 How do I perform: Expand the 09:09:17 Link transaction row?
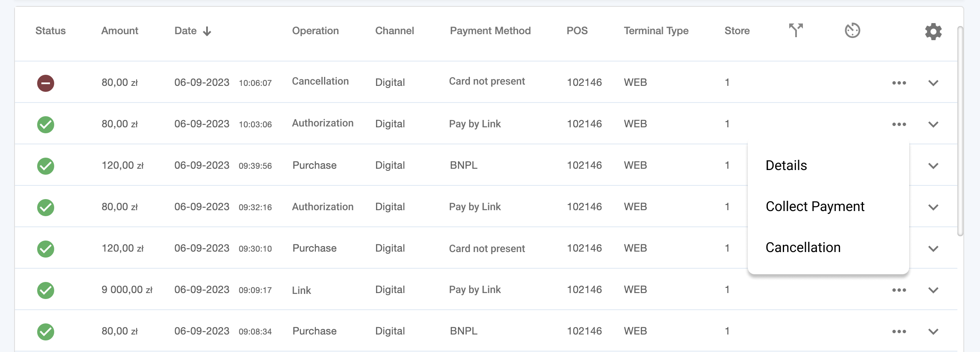pos(933,290)
